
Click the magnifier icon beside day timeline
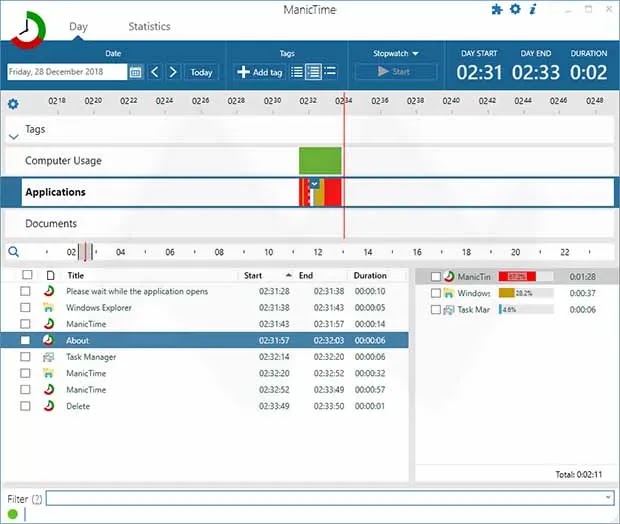pyautogui.click(x=13, y=253)
